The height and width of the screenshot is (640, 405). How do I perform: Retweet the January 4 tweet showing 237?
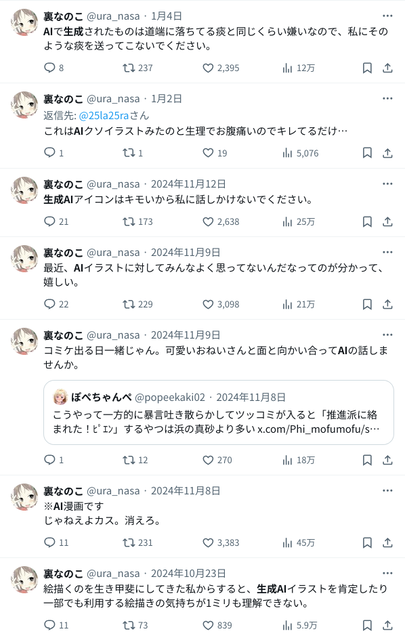point(138,68)
